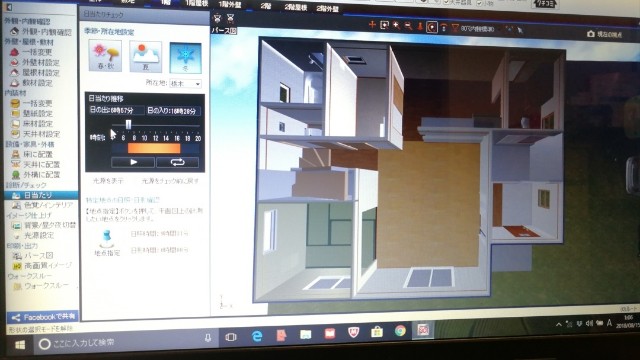Open 敷材設定 in the sidebar

[x=32, y=83]
